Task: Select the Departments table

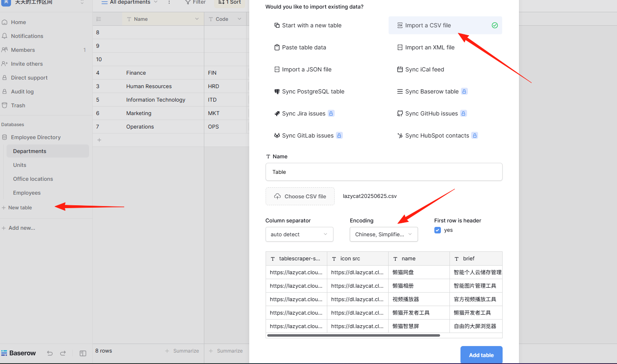Action: click(48, 151)
